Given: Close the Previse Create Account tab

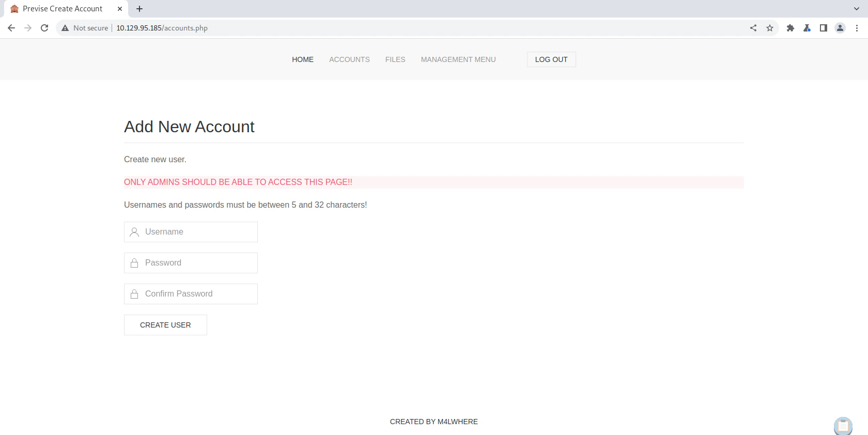Looking at the screenshot, I should [120, 9].
